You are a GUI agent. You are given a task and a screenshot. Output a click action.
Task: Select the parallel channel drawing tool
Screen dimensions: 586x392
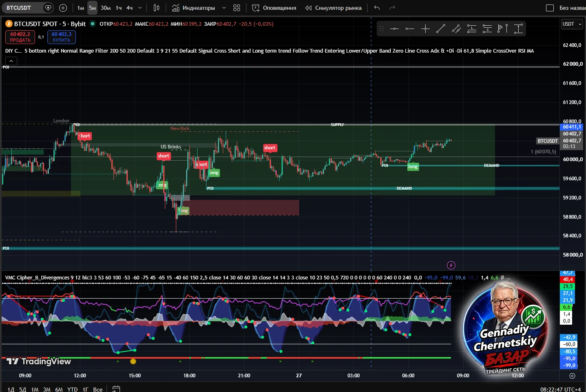coord(456,29)
